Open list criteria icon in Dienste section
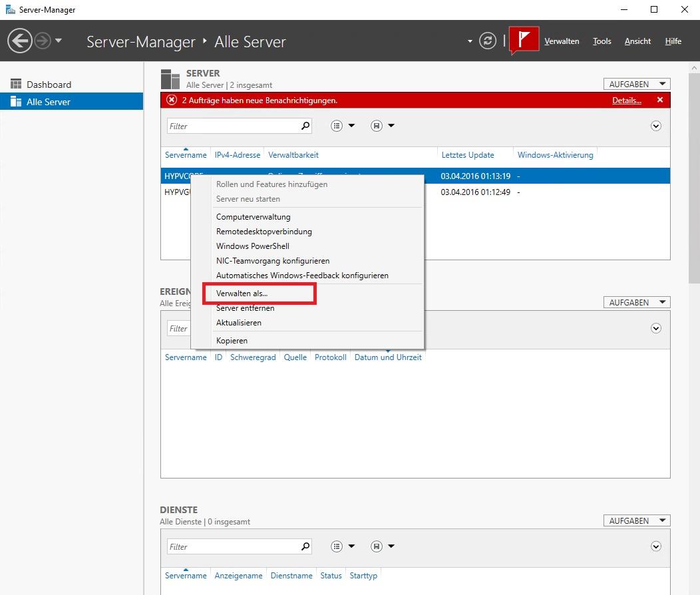The image size is (700, 595). click(x=337, y=546)
